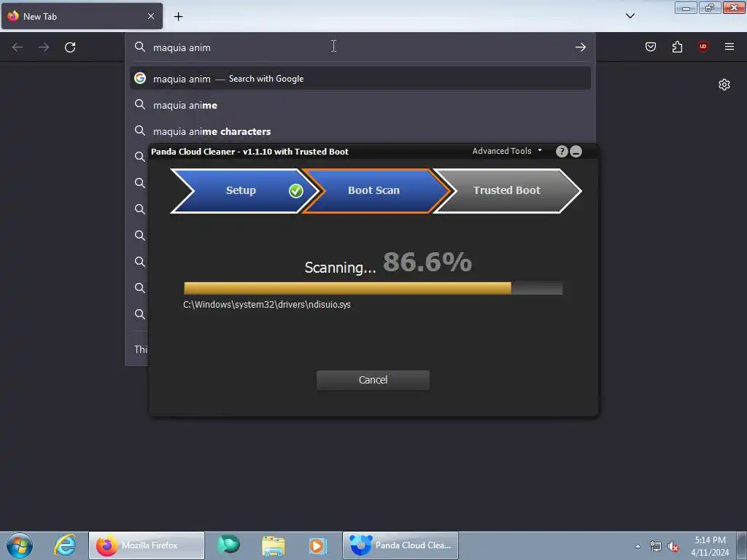
Task: Switch to Mozilla Firefox taskbar button
Action: (x=147, y=545)
